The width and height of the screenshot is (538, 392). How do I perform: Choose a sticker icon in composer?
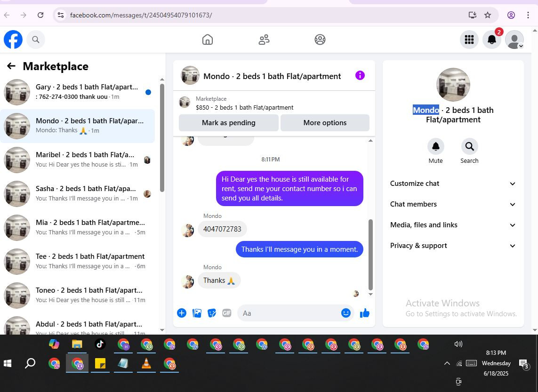pos(212,313)
